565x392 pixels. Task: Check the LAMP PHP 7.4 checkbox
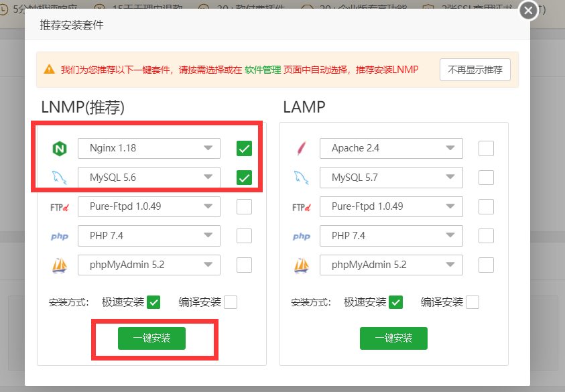pyautogui.click(x=486, y=236)
